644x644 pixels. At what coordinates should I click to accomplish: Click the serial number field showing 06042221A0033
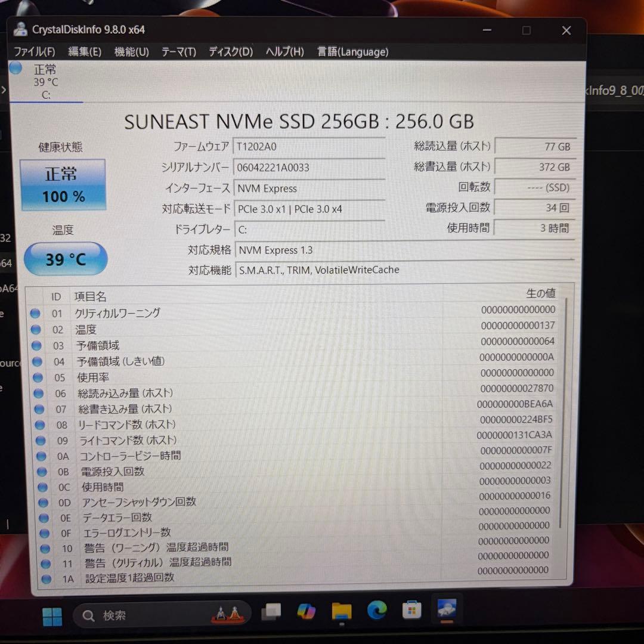[x=310, y=168]
